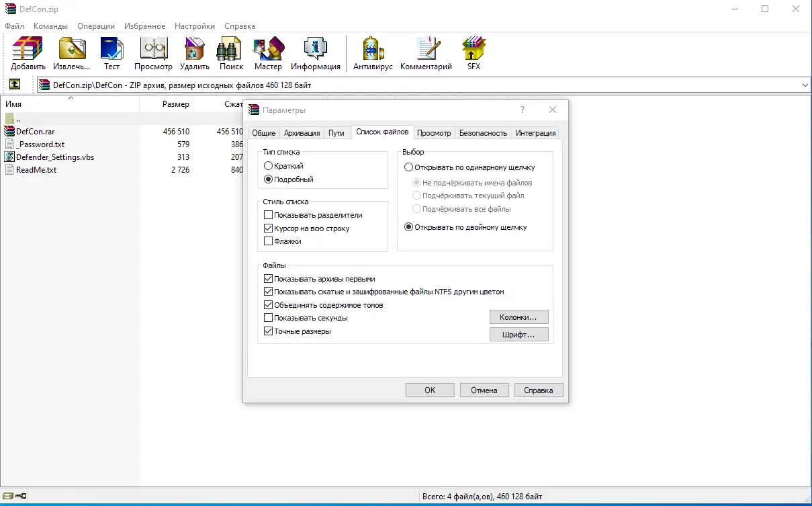Confirm settings with OK button
The image size is (812, 506).
pyautogui.click(x=430, y=390)
